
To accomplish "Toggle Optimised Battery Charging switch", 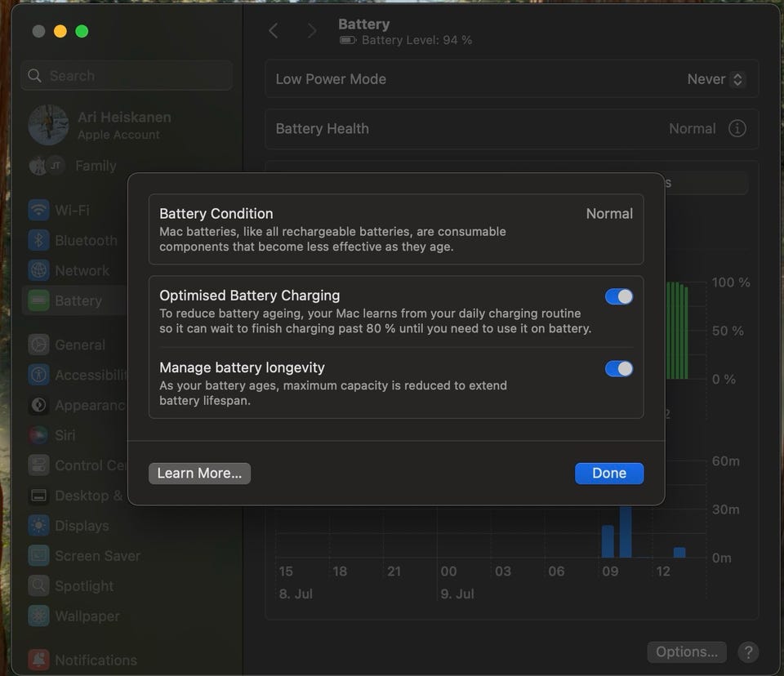I will pos(618,296).
